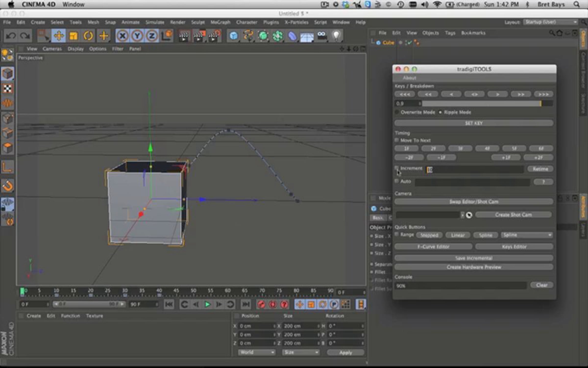Viewport: 588px width, 368px height.
Task: Open the F-Curve Editor
Action: [433, 247]
